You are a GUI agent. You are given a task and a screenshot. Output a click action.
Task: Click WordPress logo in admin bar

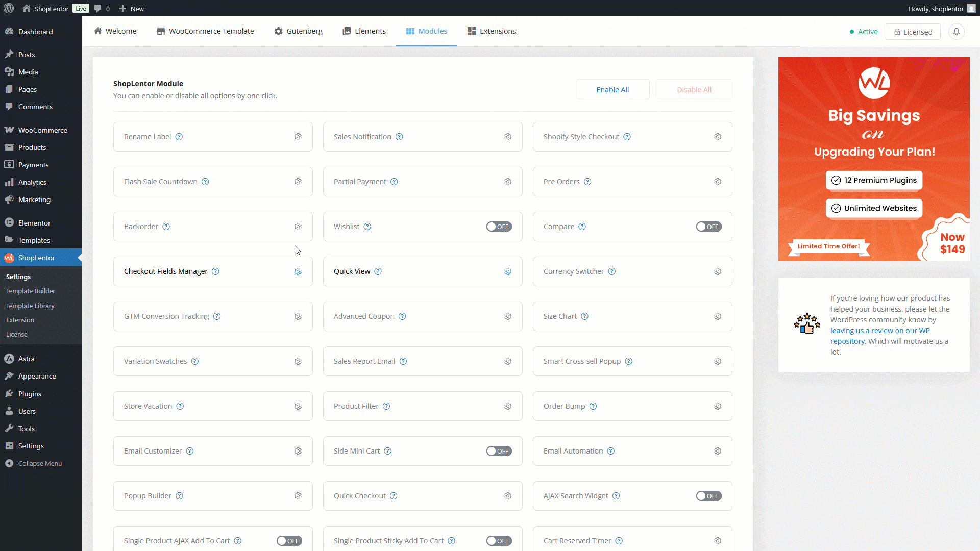(9, 9)
